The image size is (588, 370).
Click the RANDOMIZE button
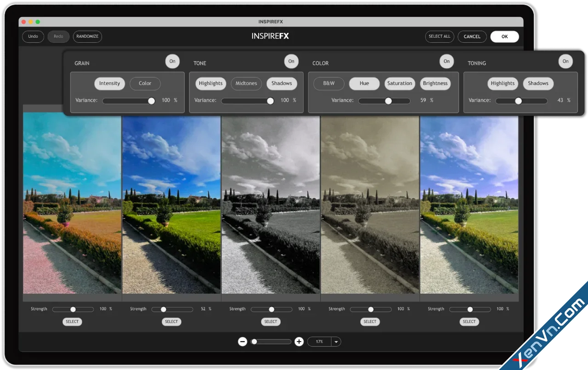tap(87, 36)
